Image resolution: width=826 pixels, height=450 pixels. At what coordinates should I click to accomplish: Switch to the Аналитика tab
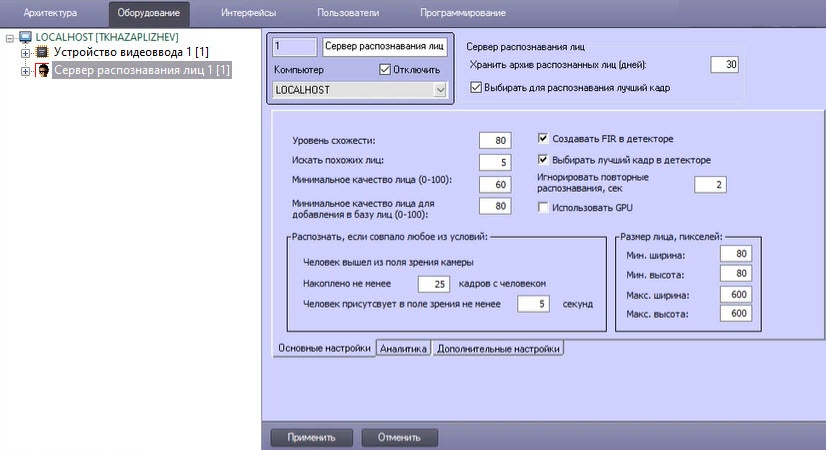[x=403, y=348]
